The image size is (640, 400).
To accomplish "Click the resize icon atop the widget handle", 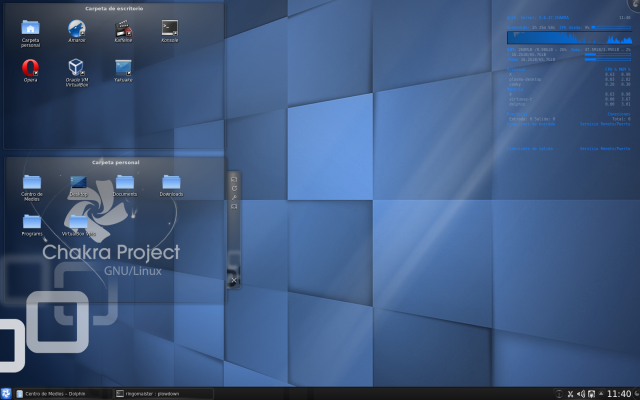I will (234, 179).
